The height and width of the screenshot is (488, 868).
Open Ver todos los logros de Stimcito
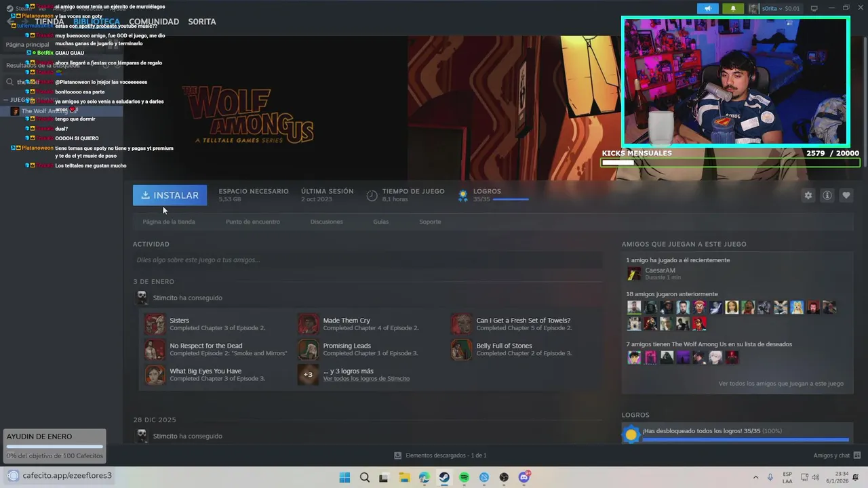pyautogui.click(x=366, y=379)
